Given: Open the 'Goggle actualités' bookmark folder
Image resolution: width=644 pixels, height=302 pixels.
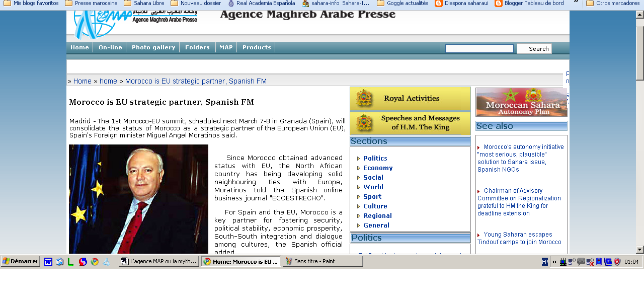Looking at the screenshot, I should click(x=403, y=3).
